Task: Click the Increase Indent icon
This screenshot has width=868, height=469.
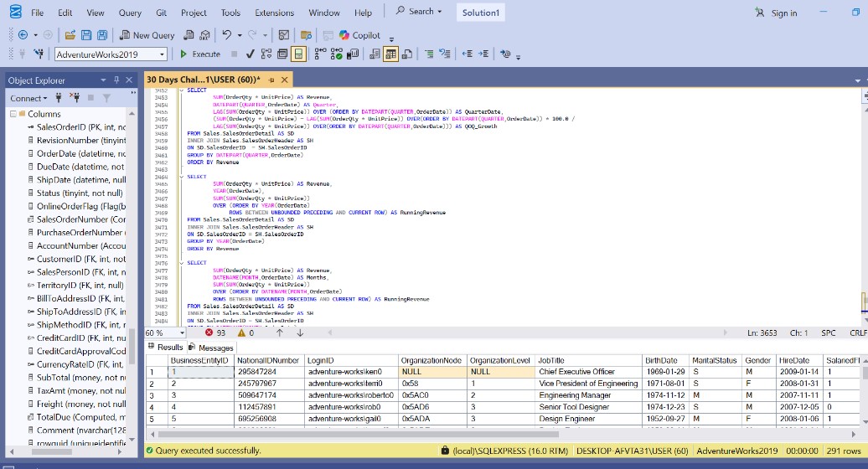Action: pyautogui.click(x=483, y=54)
